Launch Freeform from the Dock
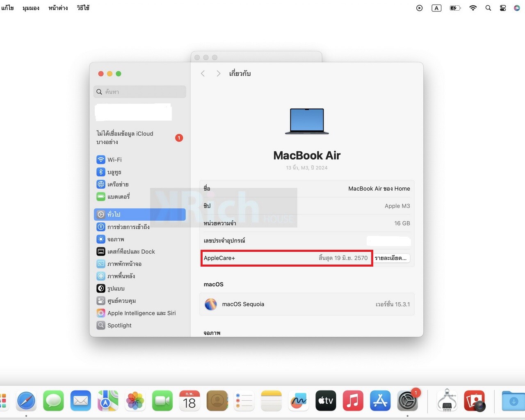 pyautogui.click(x=299, y=401)
